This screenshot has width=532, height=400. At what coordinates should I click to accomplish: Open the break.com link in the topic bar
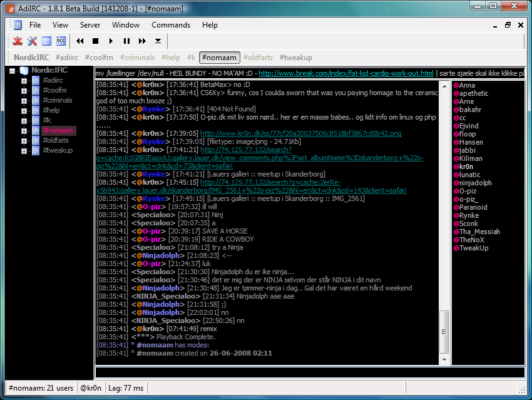click(345, 74)
